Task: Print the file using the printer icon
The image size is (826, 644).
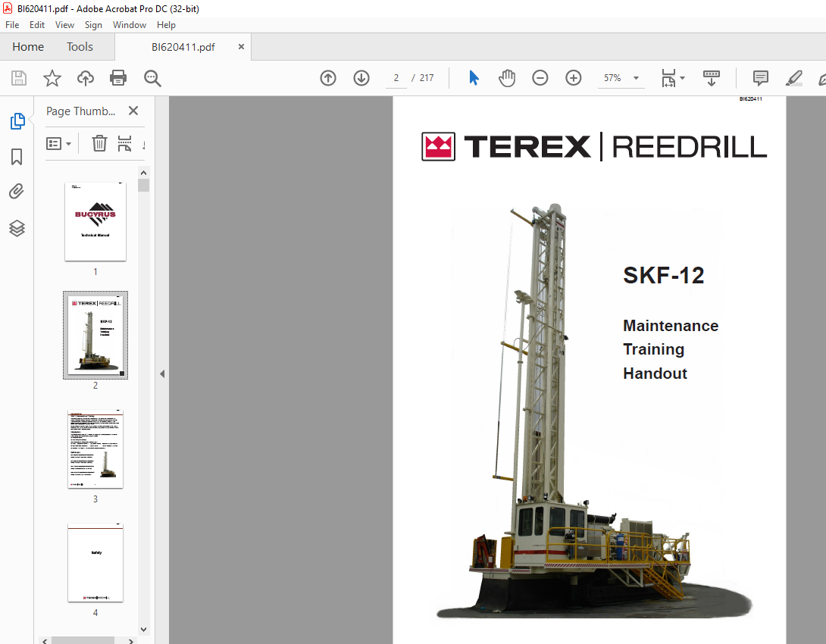Action: pyautogui.click(x=118, y=79)
